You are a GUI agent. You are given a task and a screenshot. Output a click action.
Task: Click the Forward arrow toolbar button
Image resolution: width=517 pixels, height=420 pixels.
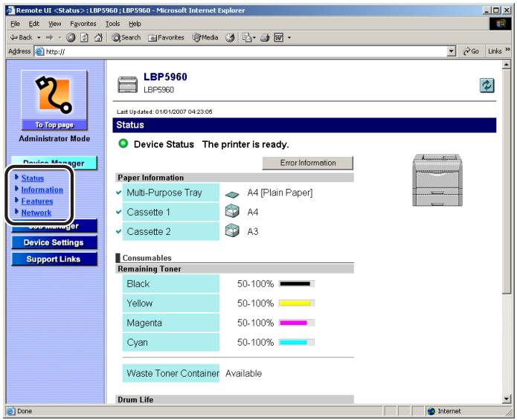click(x=49, y=38)
